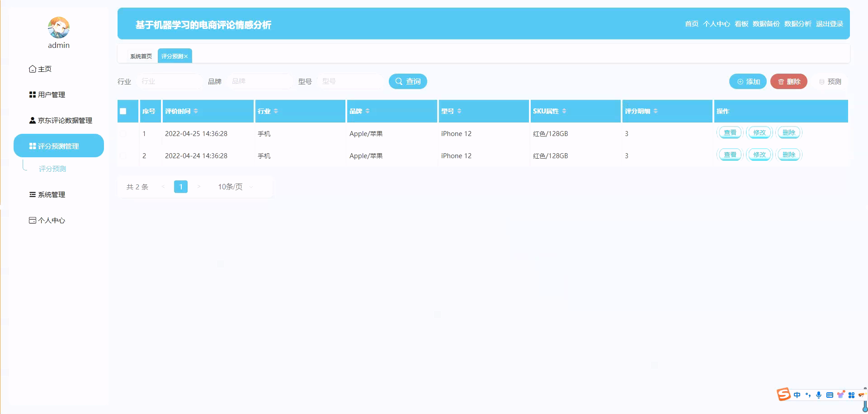
Task: Collapse 评分预测管理 sidebar menu
Action: (x=59, y=146)
